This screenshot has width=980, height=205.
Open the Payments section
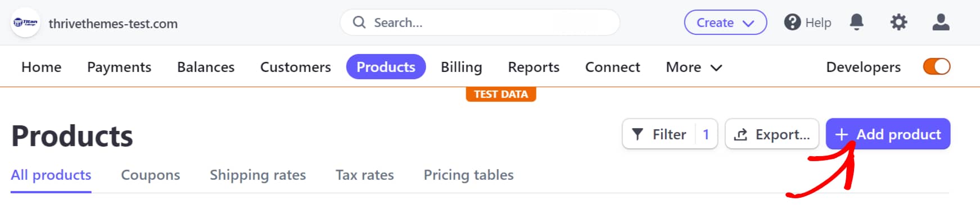pyautogui.click(x=119, y=67)
